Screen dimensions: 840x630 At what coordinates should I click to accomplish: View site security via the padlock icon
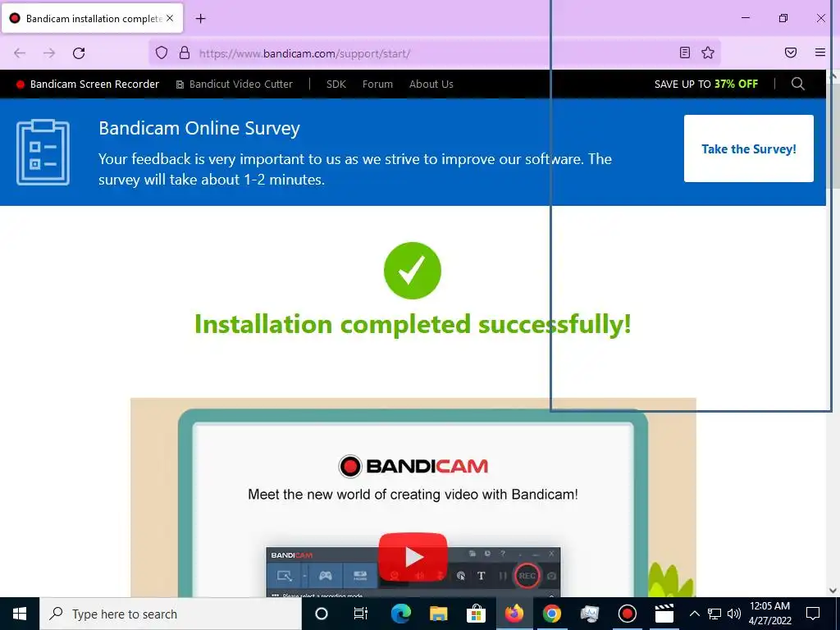[x=185, y=52]
